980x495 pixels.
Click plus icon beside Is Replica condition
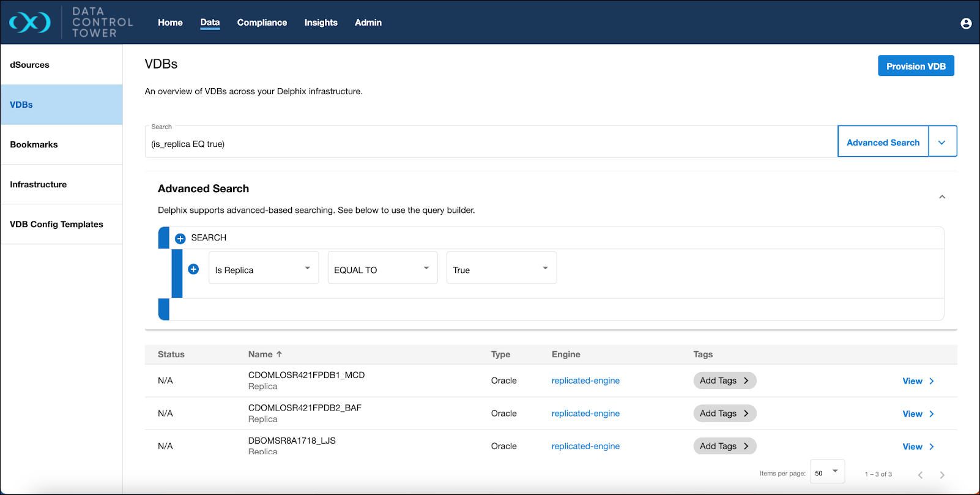[193, 269]
